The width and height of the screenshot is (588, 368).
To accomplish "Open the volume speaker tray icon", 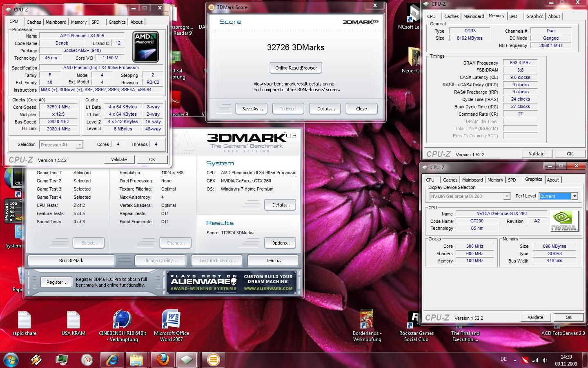I will 545,360.
